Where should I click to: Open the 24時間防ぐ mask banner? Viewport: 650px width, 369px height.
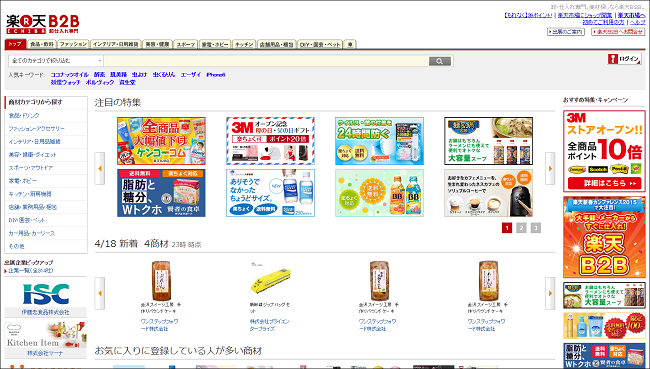tap(379, 141)
